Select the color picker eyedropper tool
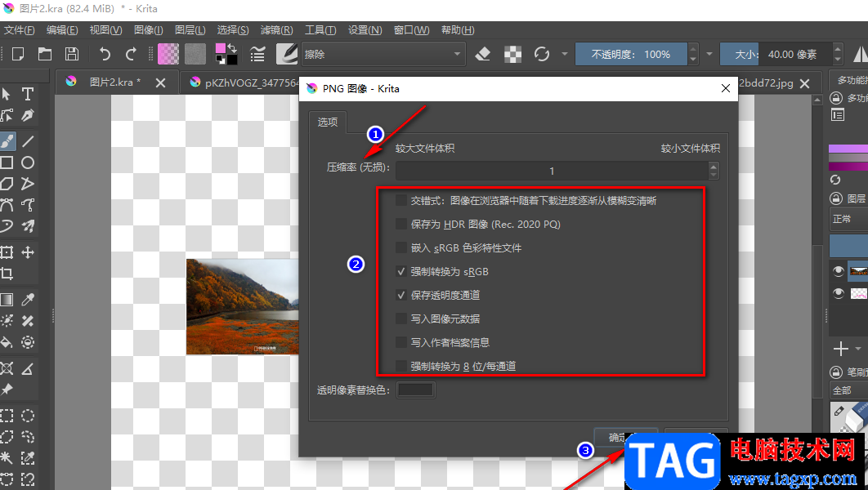 click(x=27, y=300)
